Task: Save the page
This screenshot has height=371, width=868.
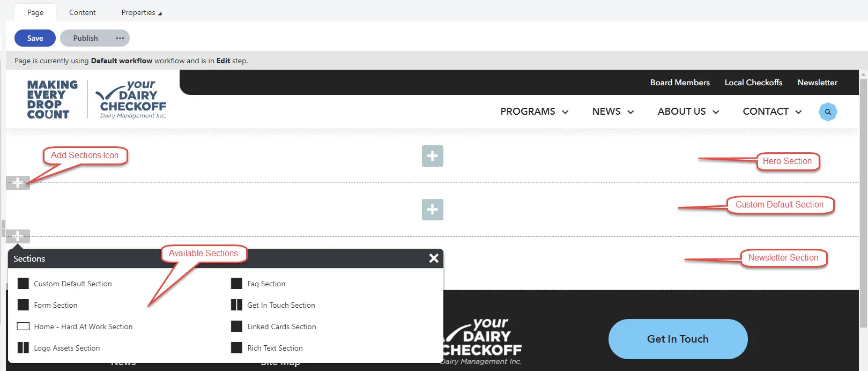Action: (x=35, y=38)
